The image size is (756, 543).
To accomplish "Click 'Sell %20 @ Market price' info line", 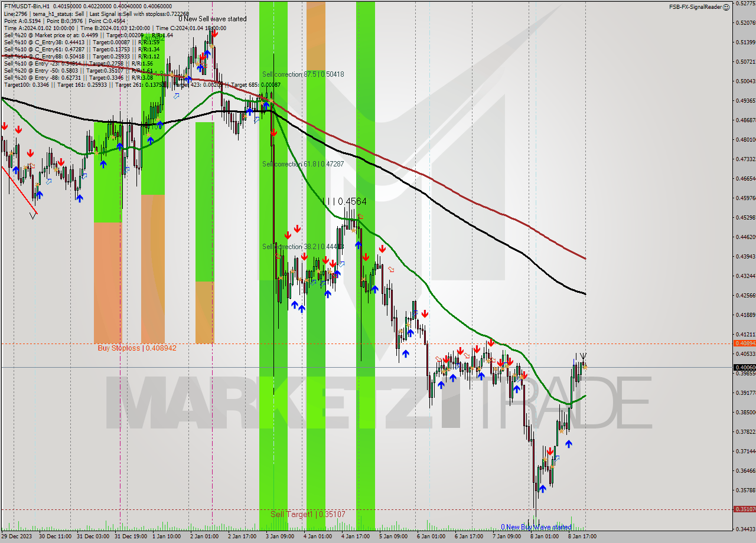I will click(89, 35).
